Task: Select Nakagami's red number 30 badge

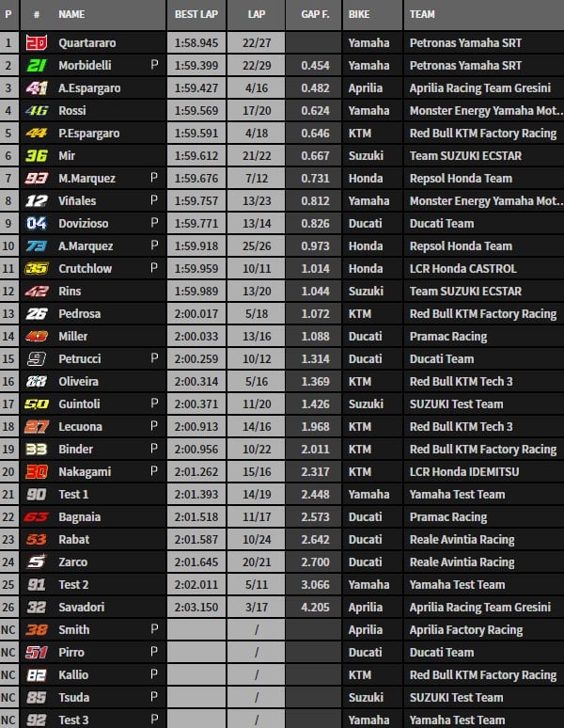Action: [x=36, y=472]
